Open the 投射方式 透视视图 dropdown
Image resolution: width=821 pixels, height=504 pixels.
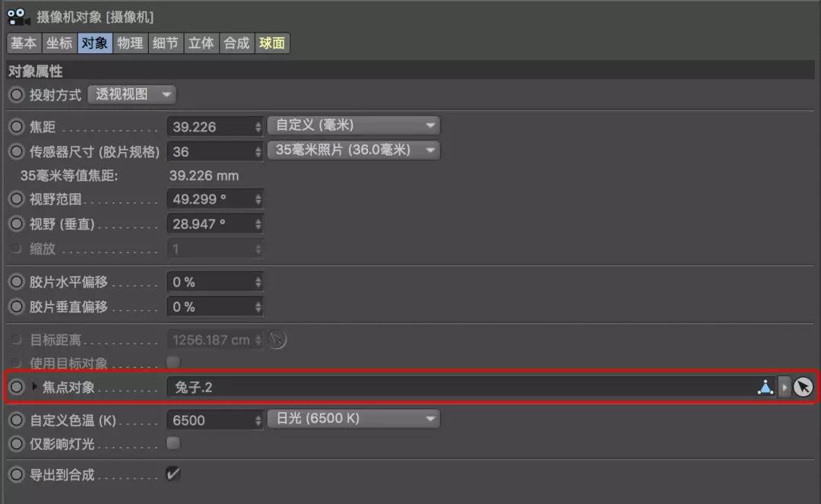click(132, 95)
